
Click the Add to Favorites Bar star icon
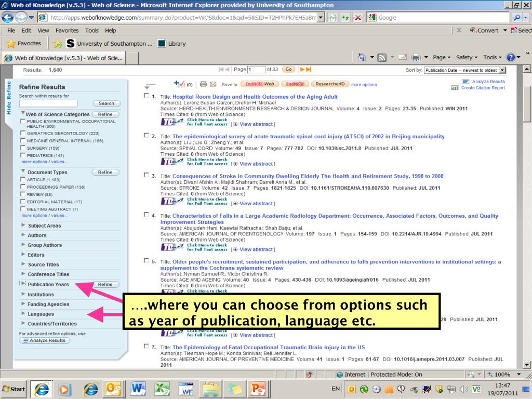pyautogui.click(x=58, y=44)
